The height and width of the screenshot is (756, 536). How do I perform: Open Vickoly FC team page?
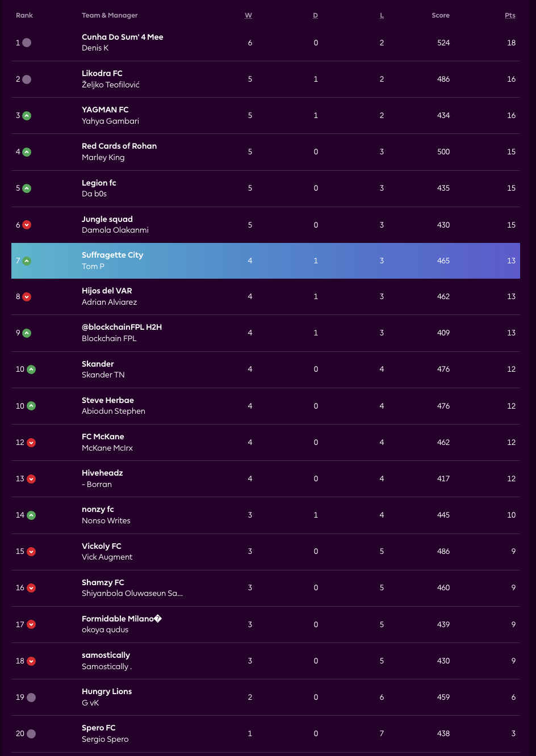[102, 546]
